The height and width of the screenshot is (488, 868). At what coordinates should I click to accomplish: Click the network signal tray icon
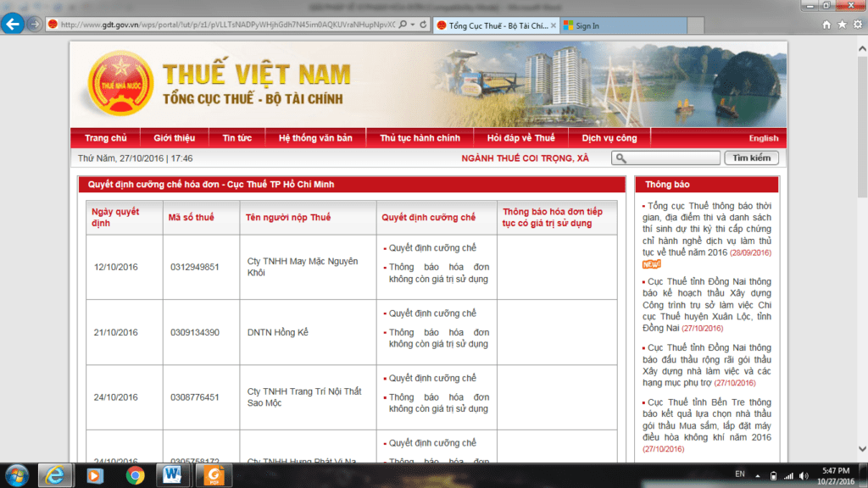click(788, 476)
